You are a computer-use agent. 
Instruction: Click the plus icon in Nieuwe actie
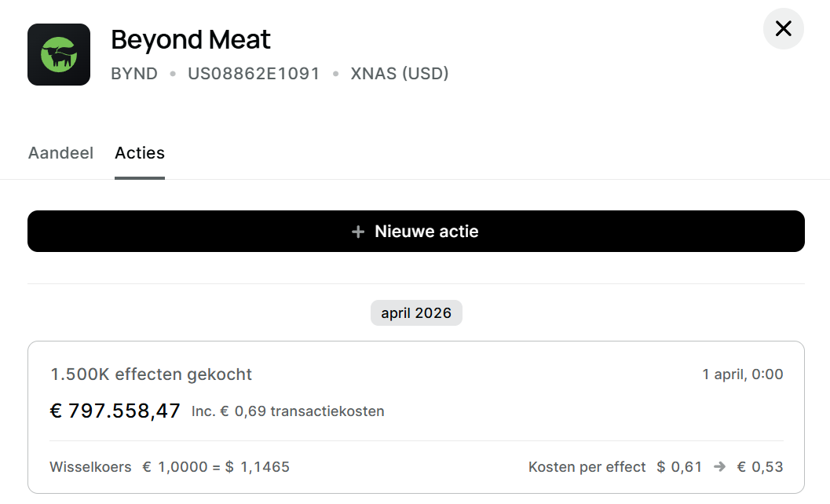click(x=358, y=232)
